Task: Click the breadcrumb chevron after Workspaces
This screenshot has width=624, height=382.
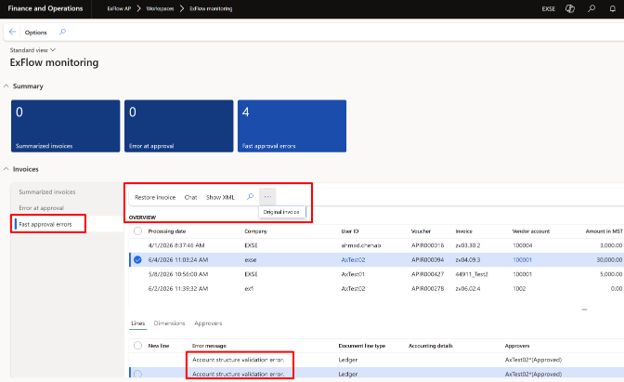Action: click(181, 8)
